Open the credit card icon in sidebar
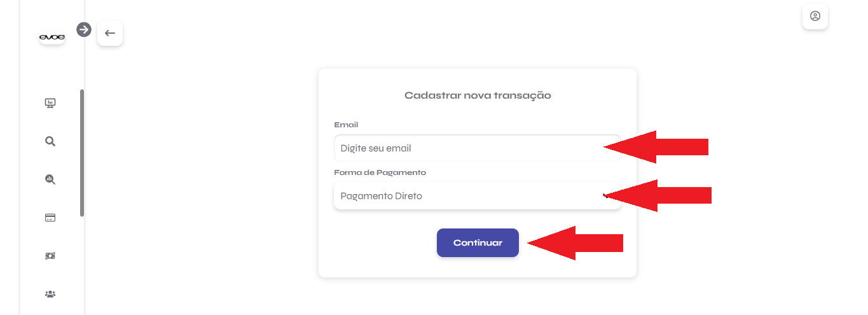This screenshot has width=868, height=315. coord(50,218)
